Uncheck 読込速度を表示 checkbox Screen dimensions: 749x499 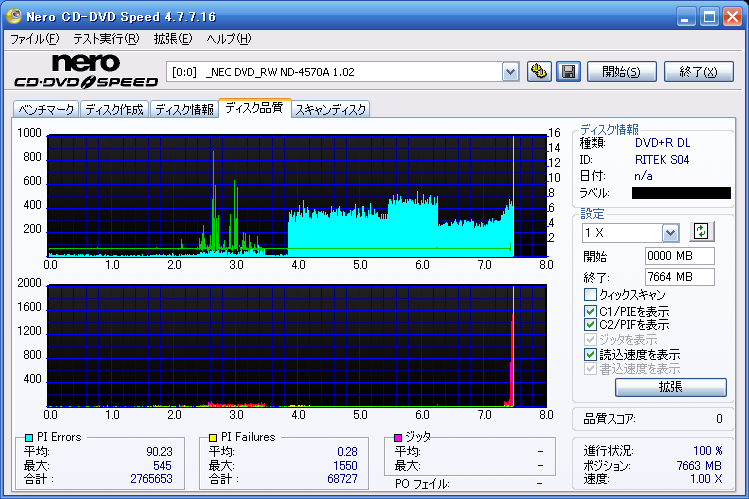(590, 354)
